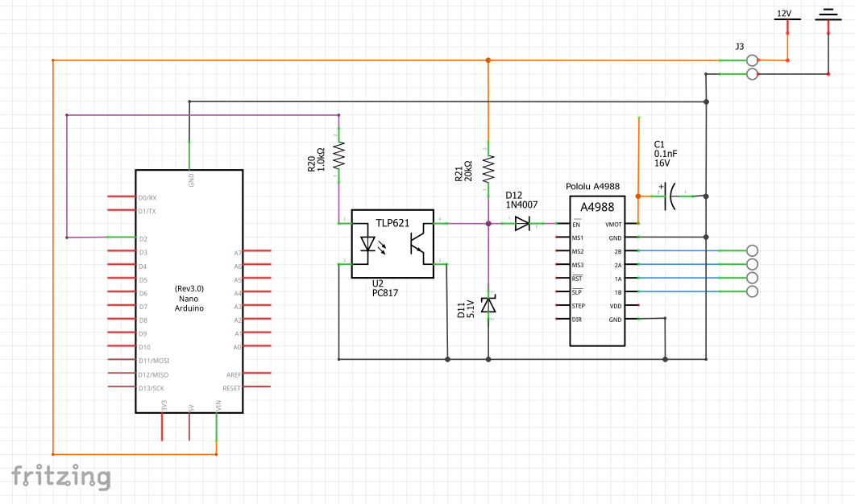Select the 2B output connector circle

click(x=753, y=251)
